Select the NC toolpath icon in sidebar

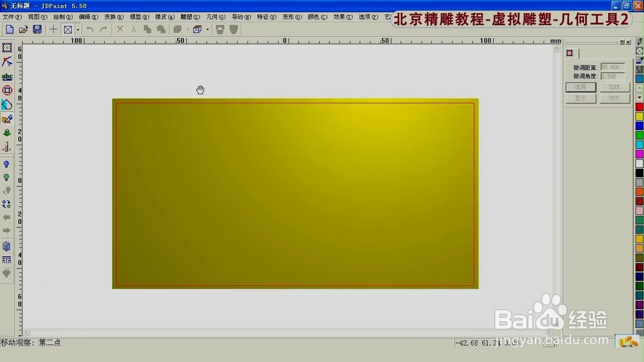pyautogui.click(x=7, y=147)
